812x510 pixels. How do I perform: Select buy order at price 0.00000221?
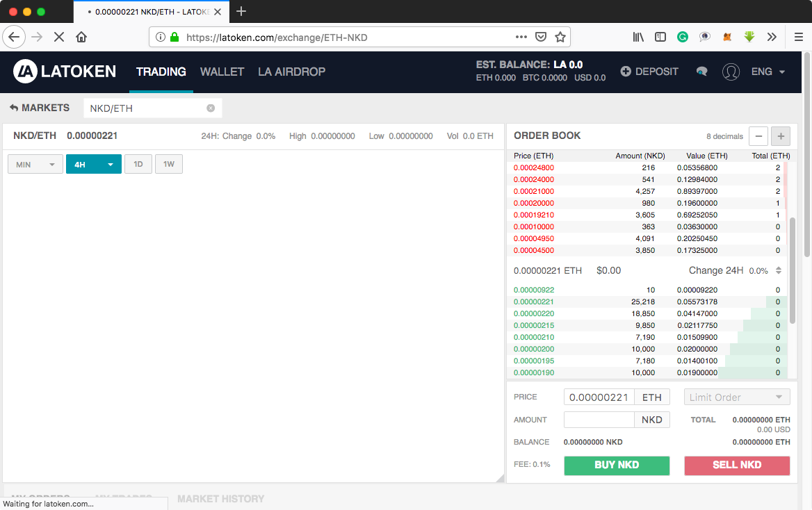(x=647, y=302)
